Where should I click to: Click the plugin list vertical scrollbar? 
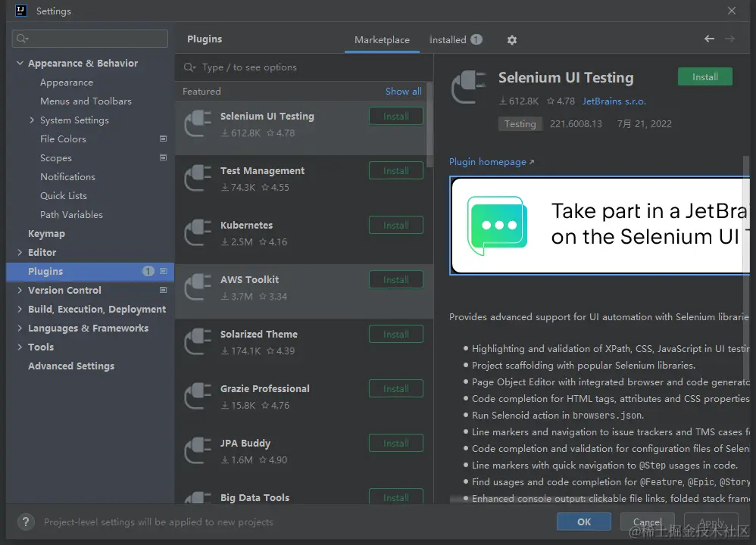click(x=429, y=126)
